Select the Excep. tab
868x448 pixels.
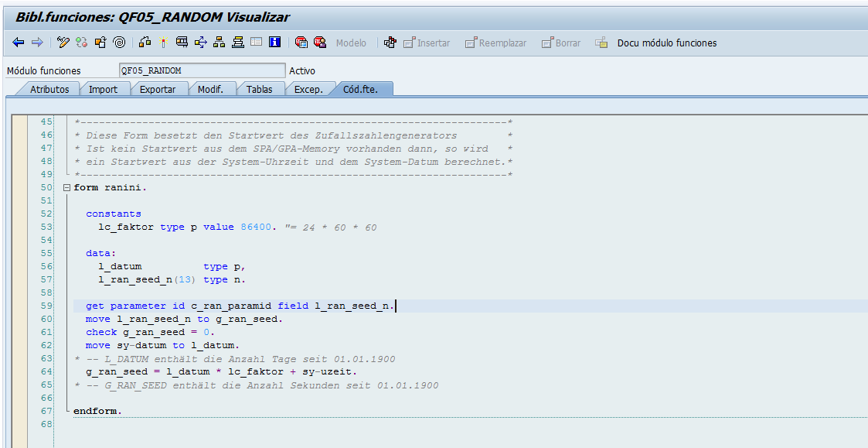coord(308,89)
